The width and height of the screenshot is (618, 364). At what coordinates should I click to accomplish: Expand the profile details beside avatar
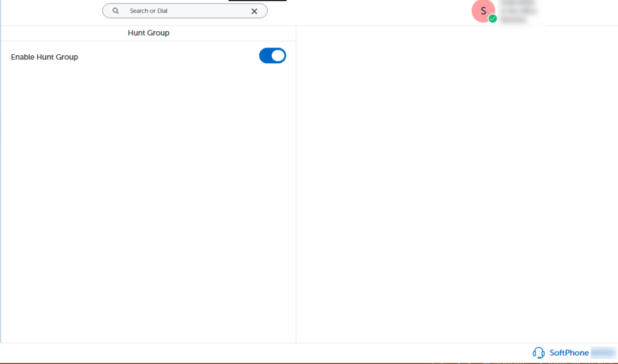tap(517, 11)
